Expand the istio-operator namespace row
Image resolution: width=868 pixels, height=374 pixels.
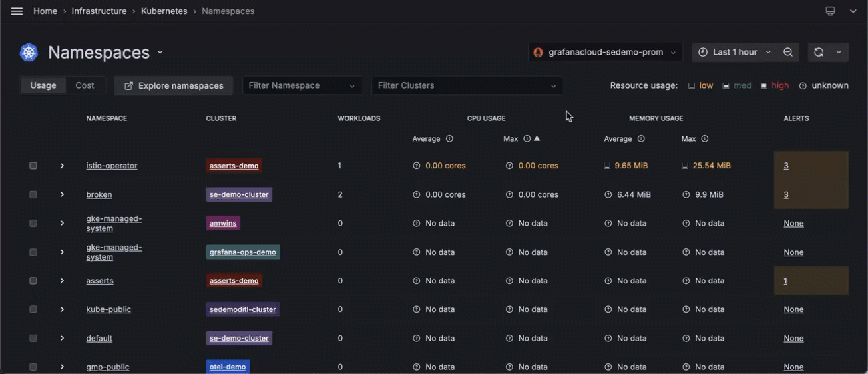(62, 166)
